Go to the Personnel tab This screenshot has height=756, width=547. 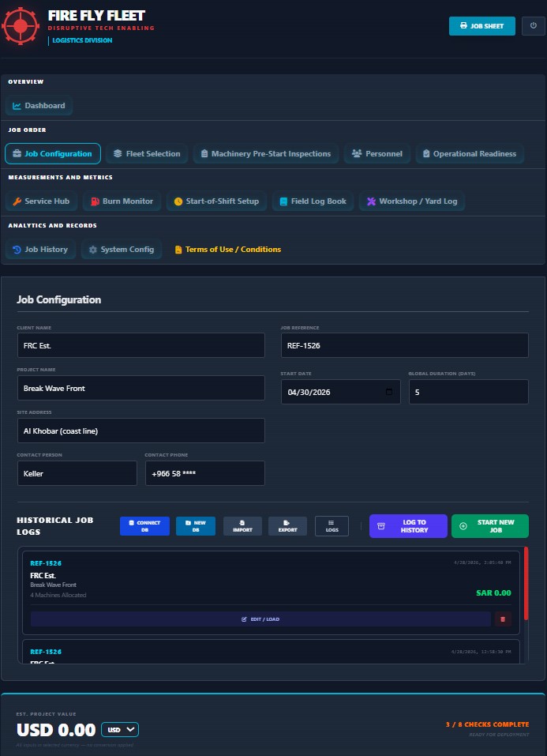pyautogui.click(x=377, y=154)
